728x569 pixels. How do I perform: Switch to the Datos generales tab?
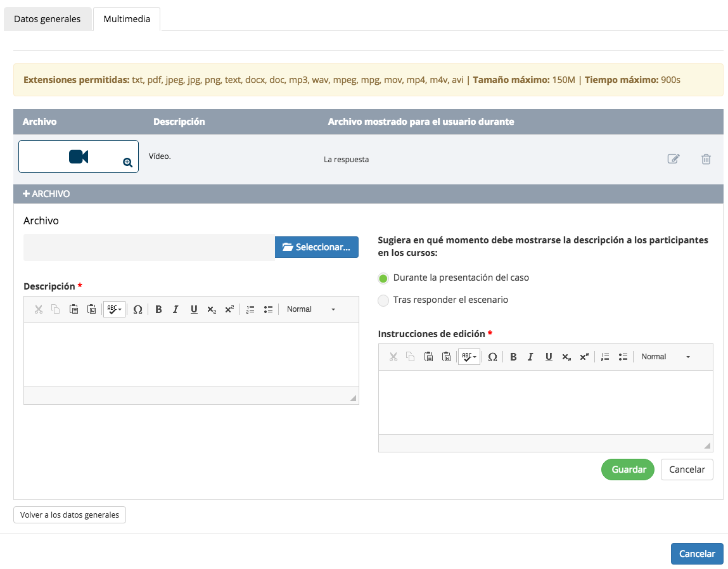tap(48, 19)
